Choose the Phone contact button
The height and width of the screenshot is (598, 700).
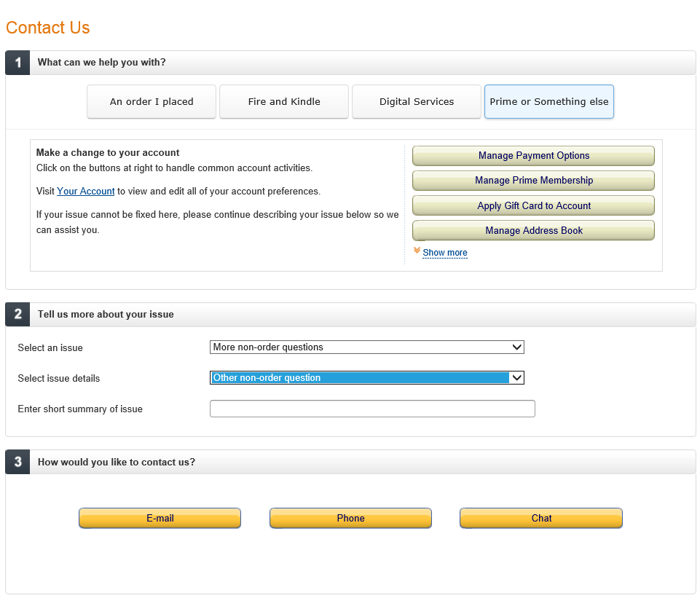(350, 518)
